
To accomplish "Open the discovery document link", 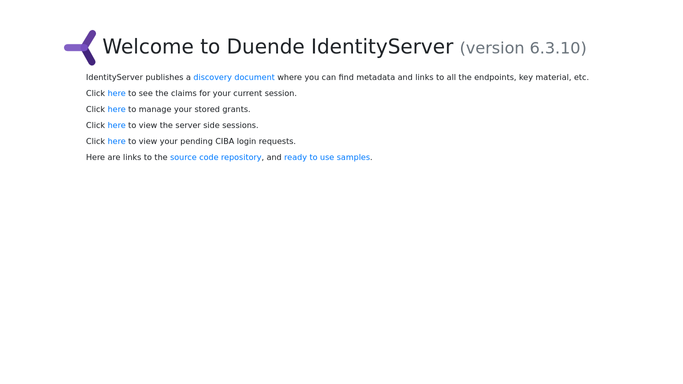I will pos(234,77).
